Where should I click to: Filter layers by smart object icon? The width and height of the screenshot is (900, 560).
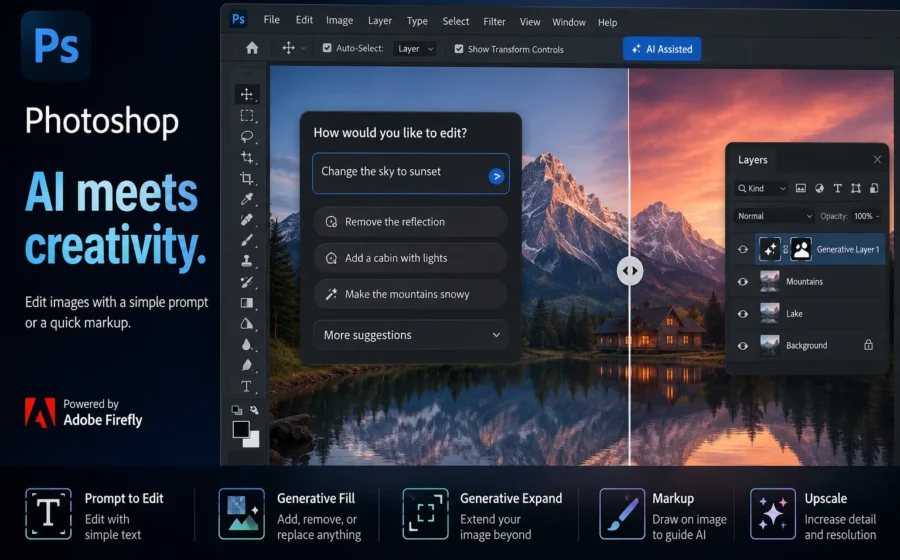pyautogui.click(x=874, y=188)
